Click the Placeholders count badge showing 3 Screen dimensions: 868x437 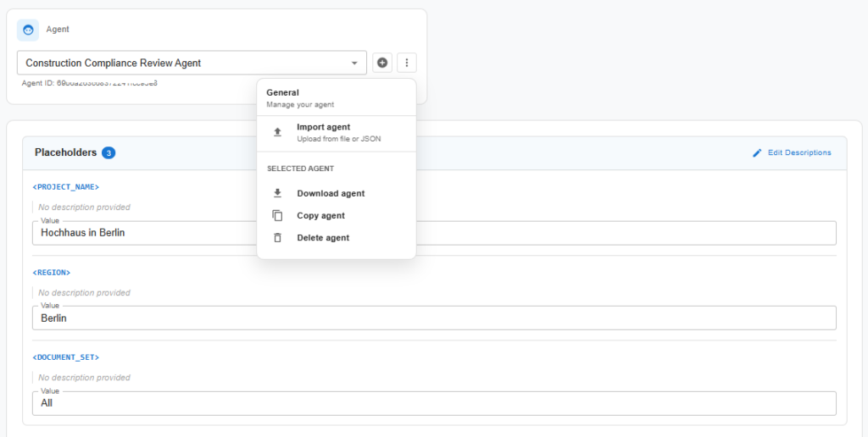coord(108,153)
